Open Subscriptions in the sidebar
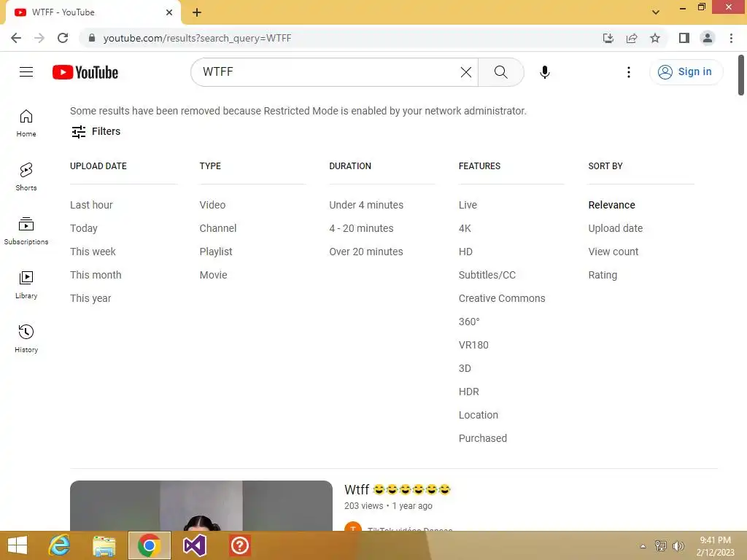Image resolution: width=747 pixels, height=560 pixels. 26,231
